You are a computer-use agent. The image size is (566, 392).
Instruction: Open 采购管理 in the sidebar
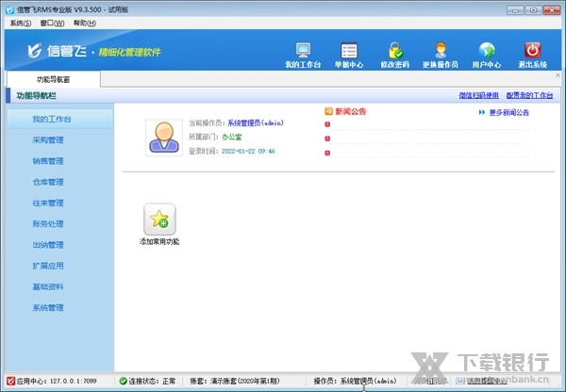[x=48, y=139]
